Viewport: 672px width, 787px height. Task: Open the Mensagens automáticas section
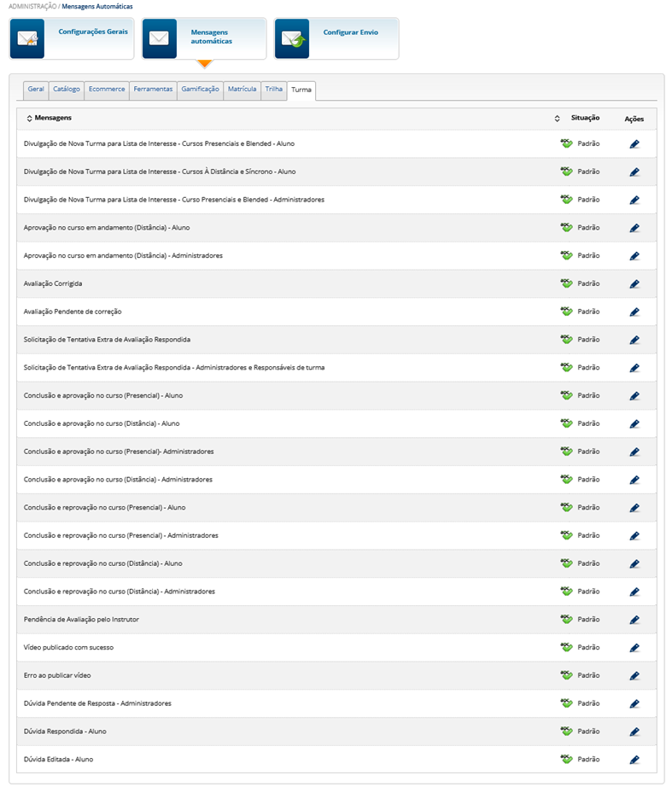pyautogui.click(x=211, y=37)
